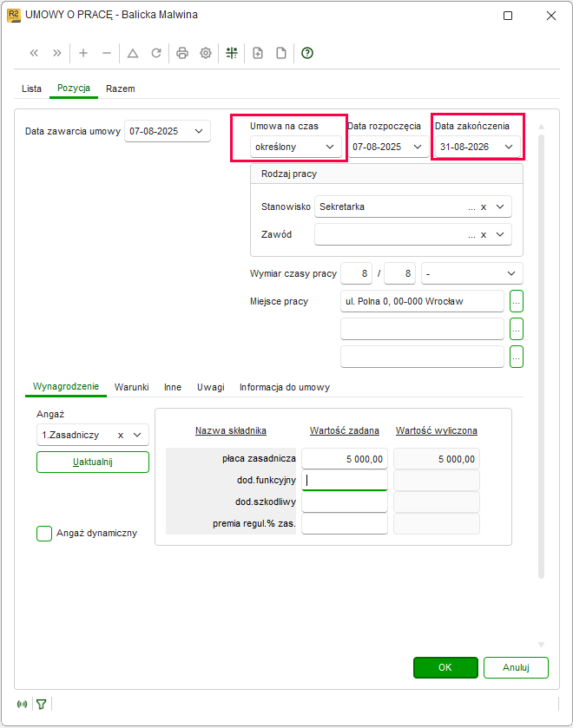
Task: Cancel with Anuluj button
Action: click(516, 667)
